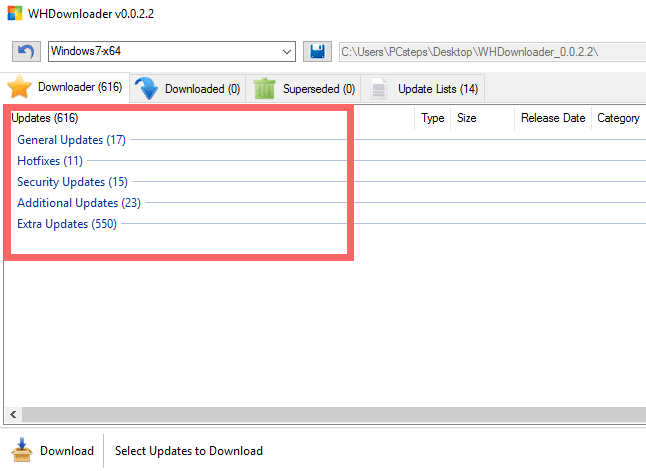646x471 pixels.
Task: Expand the Security Updates (15) group
Action: coord(72,182)
